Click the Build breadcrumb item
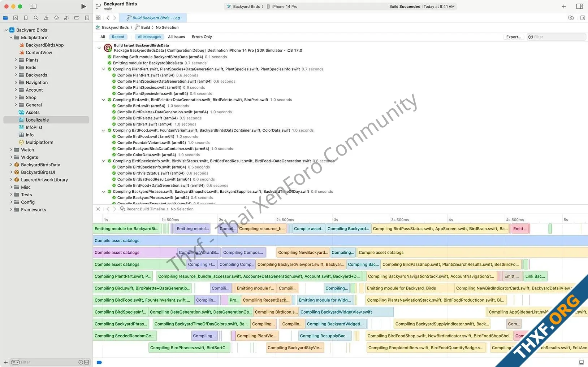The image size is (588, 367). 143,27
